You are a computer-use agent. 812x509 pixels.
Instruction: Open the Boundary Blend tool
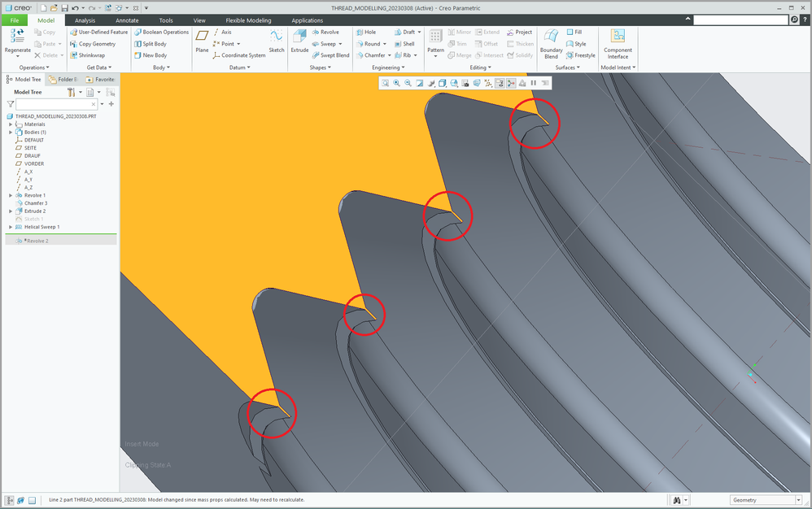pos(551,39)
